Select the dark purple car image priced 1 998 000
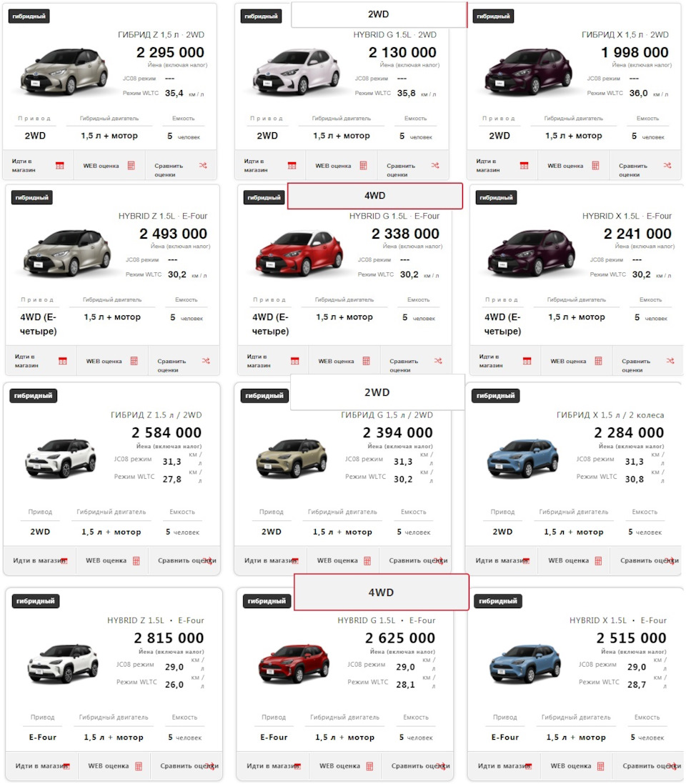 pyautogui.click(x=529, y=71)
